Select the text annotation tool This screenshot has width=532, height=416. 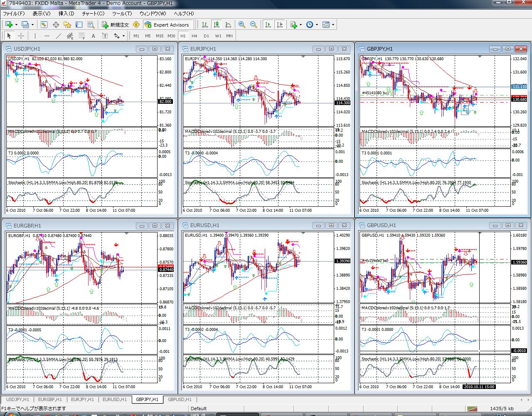click(94, 36)
